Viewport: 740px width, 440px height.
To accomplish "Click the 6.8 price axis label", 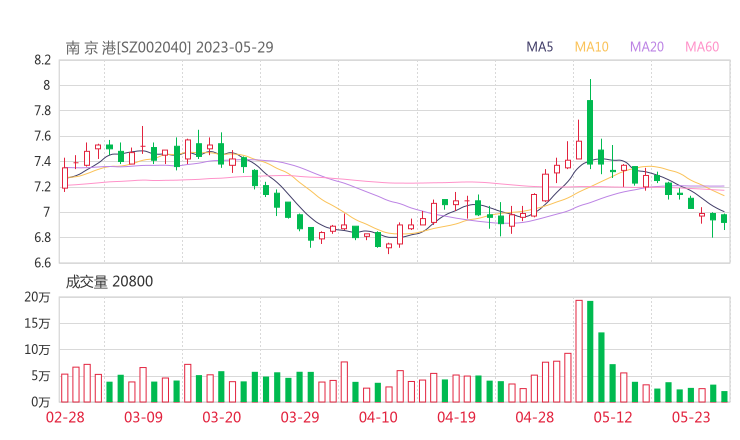I will point(42,237).
